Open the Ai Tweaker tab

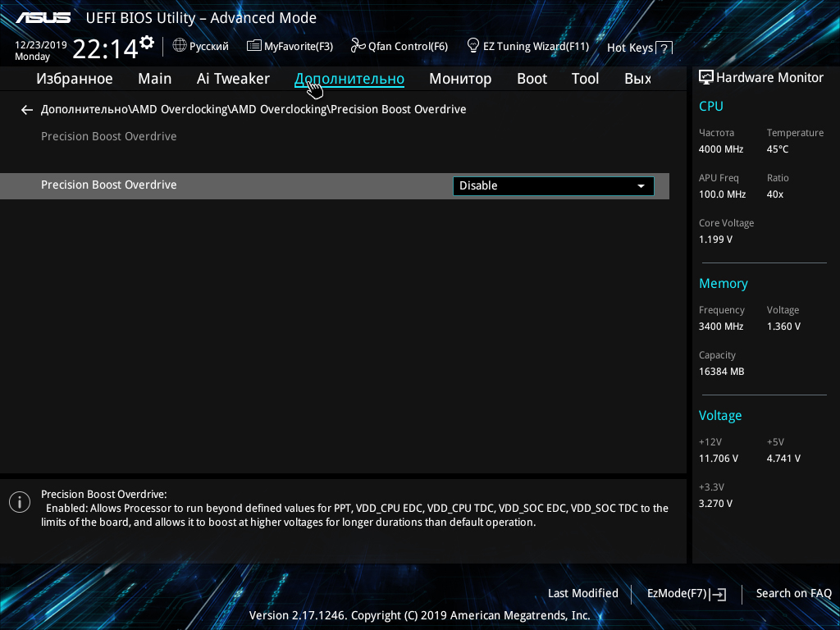tap(233, 79)
